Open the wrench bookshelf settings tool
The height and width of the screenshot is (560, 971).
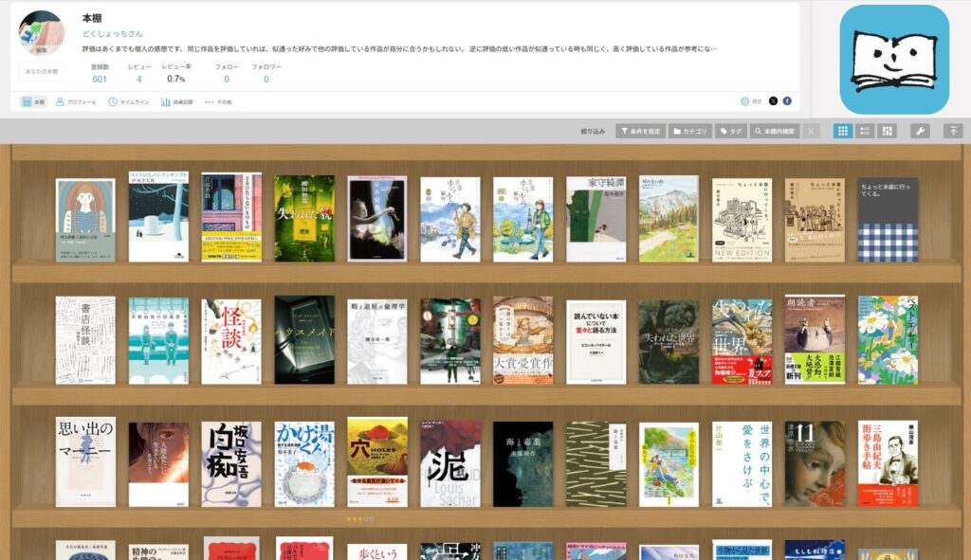coord(920,131)
